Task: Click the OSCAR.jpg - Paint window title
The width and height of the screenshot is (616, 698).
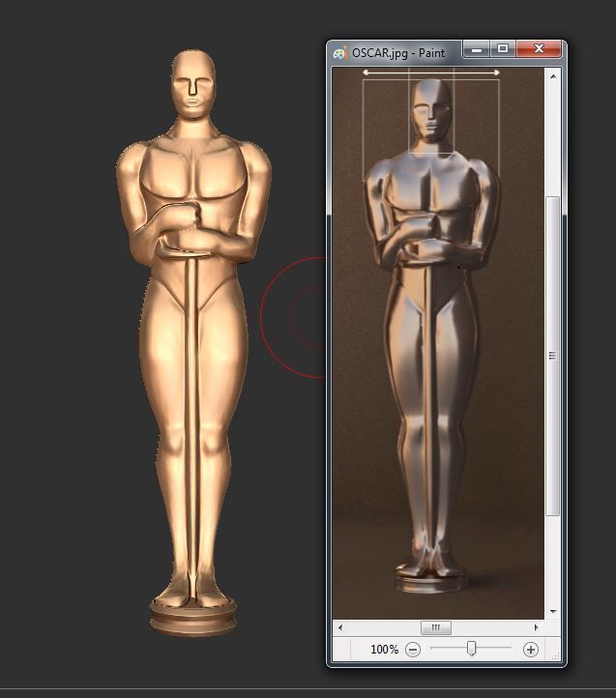Action: coord(398,53)
